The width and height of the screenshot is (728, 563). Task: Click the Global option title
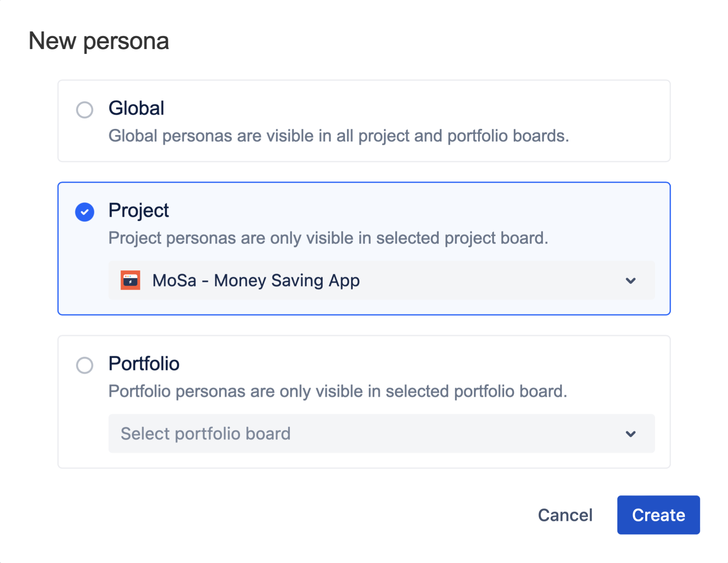point(136,108)
